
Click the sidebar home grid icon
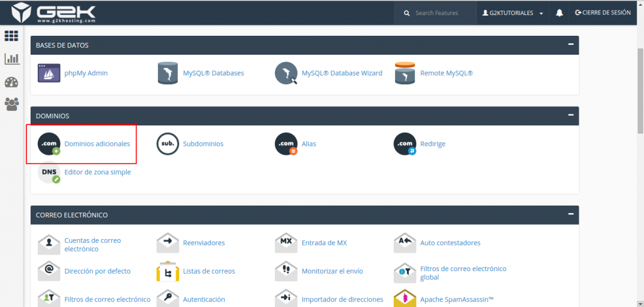[11, 36]
